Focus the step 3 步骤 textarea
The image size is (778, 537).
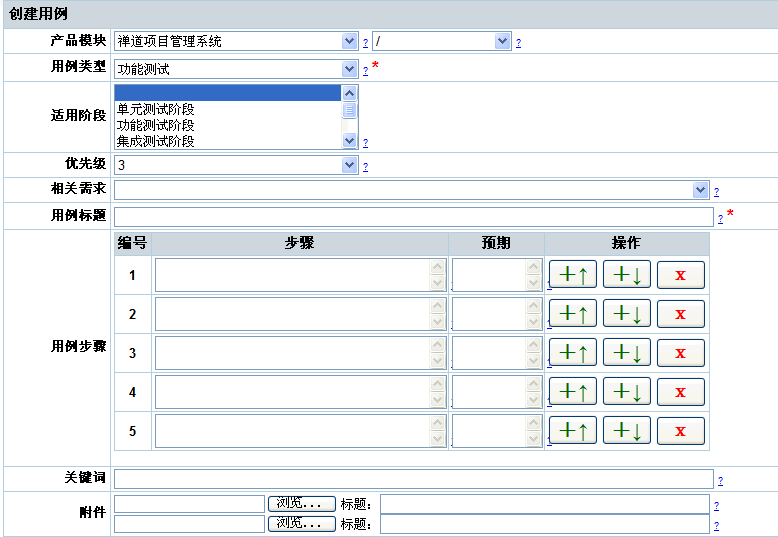click(x=301, y=352)
